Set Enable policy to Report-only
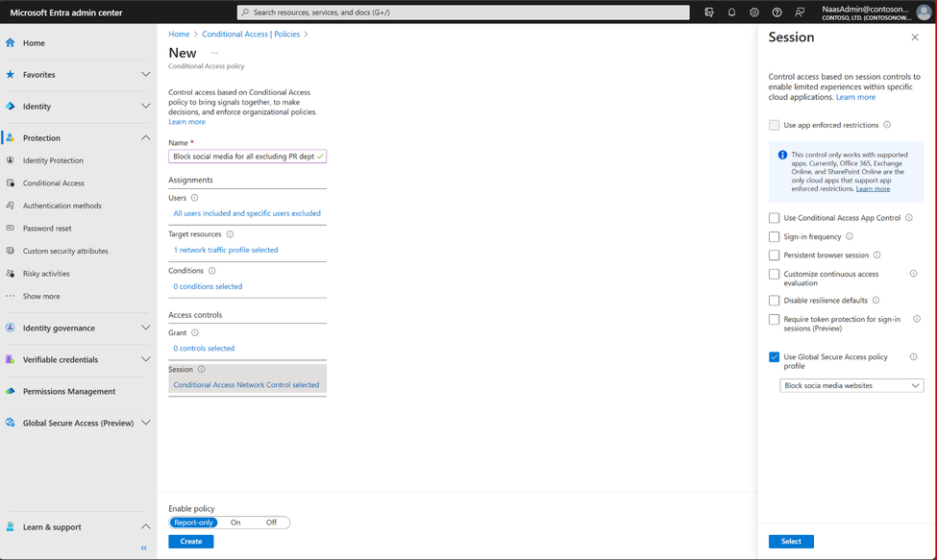The height and width of the screenshot is (560, 937). point(193,523)
